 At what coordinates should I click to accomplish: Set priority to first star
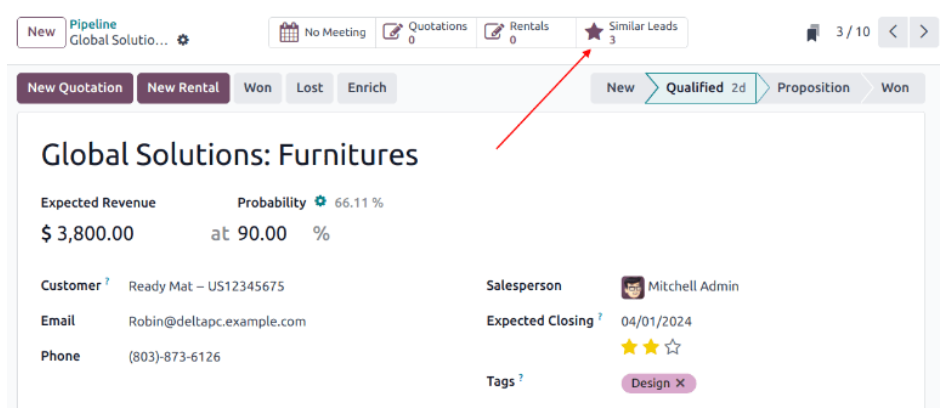coord(629,347)
